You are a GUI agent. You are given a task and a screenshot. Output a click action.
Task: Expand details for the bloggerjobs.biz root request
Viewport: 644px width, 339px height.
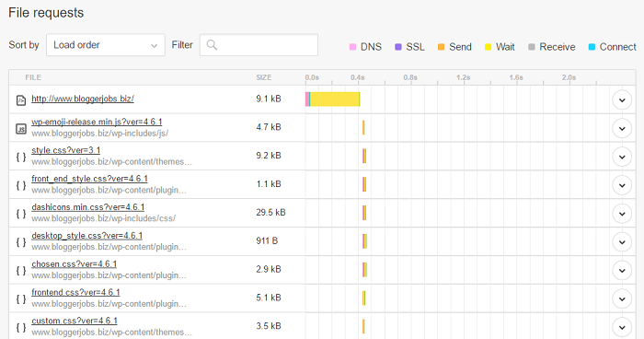click(622, 100)
